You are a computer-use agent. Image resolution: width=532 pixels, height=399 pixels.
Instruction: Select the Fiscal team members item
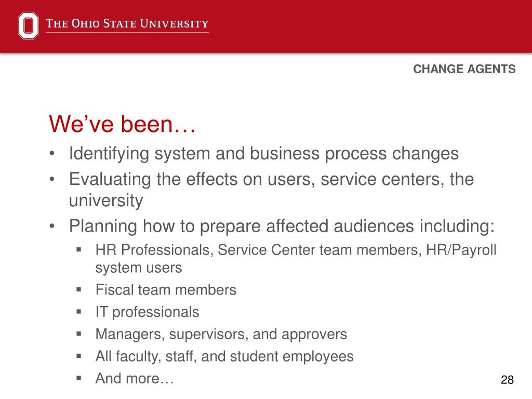point(166,290)
